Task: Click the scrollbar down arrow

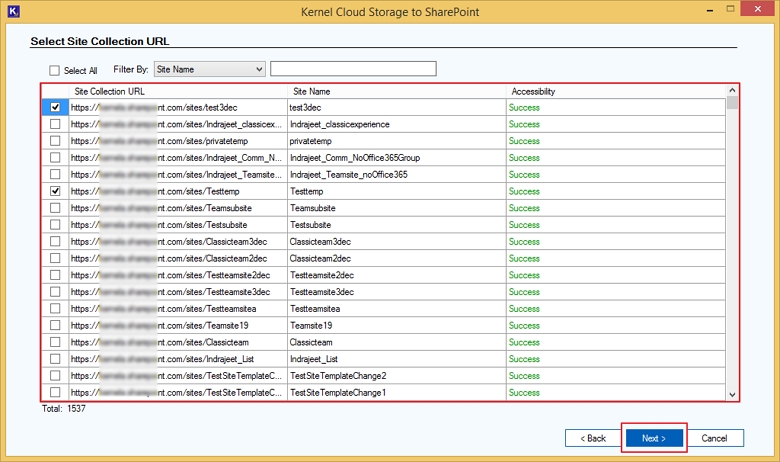Action: (x=732, y=394)
